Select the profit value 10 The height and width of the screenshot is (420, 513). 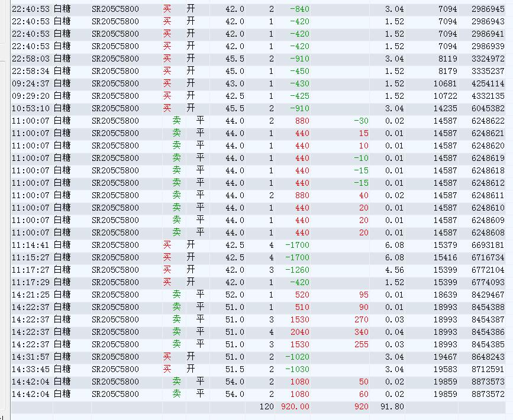coord(363,146)
